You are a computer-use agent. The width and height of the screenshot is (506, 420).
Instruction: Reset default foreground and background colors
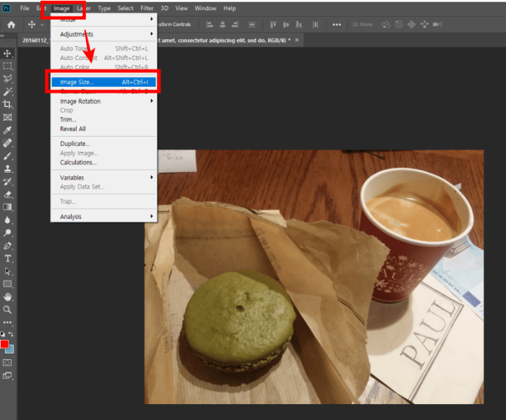(3, 334)
